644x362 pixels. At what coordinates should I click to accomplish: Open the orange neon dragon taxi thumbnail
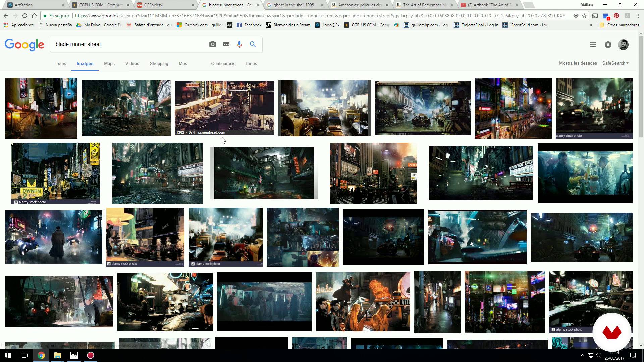point(363,302)
